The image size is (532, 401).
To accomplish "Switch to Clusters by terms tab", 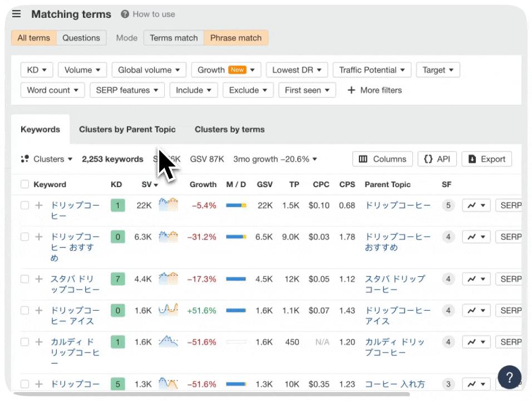I will (x=229, y=129).
